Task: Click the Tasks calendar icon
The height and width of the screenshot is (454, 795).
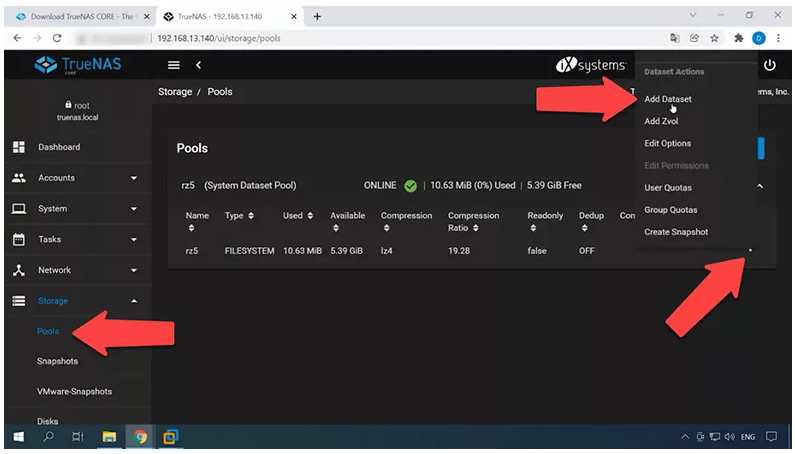Action: click(x=19, y=239)
